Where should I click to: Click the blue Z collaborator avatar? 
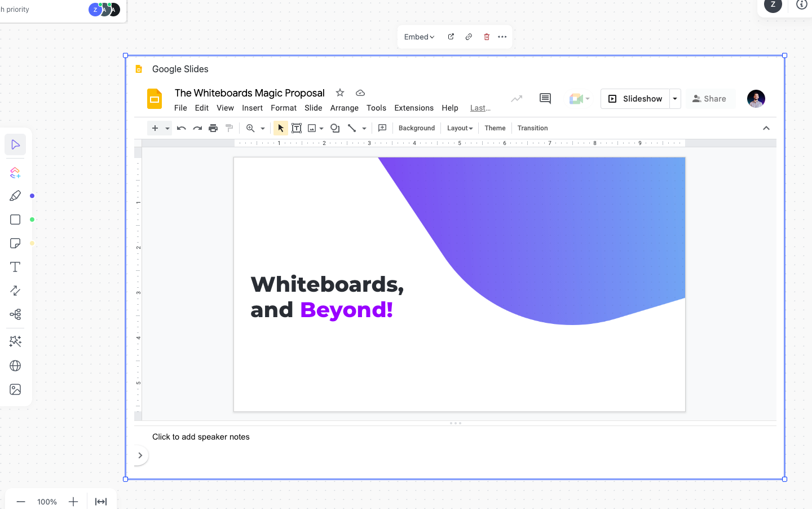click(95, 10)
